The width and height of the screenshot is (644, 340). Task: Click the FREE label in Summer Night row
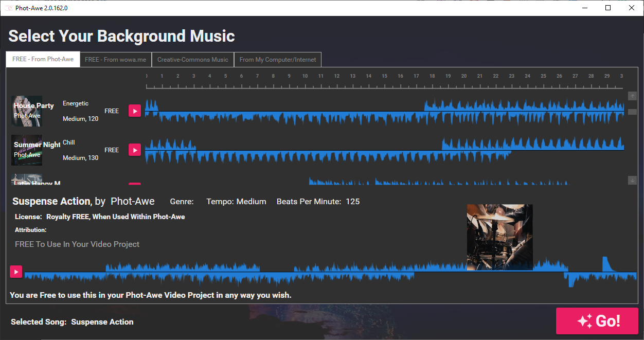click(112, 150)
